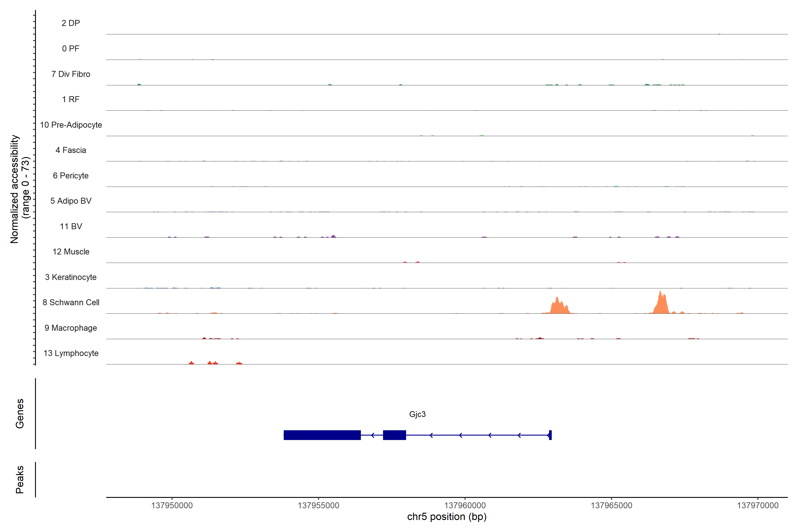
Task: Click the 137965000 axis tick label
Action: (611, 505)
